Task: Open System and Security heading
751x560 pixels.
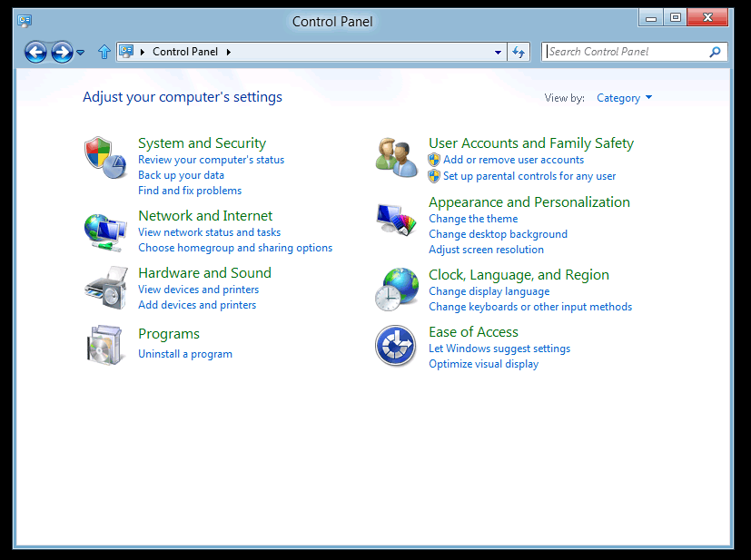Action: (203, 142)
